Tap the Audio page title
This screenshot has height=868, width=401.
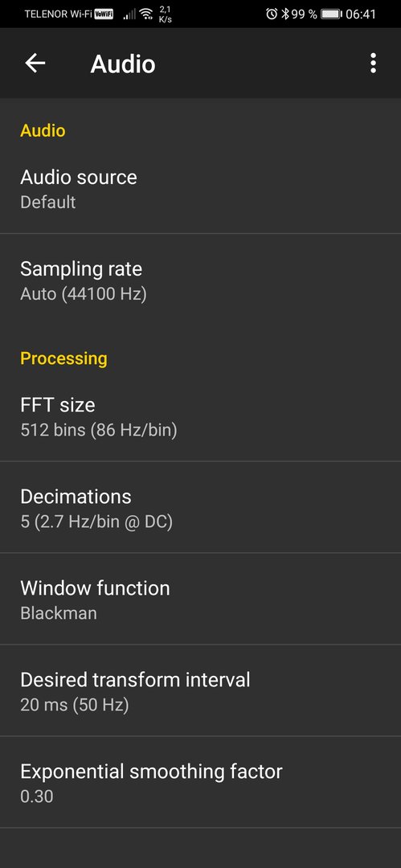[x=122, y=63]
